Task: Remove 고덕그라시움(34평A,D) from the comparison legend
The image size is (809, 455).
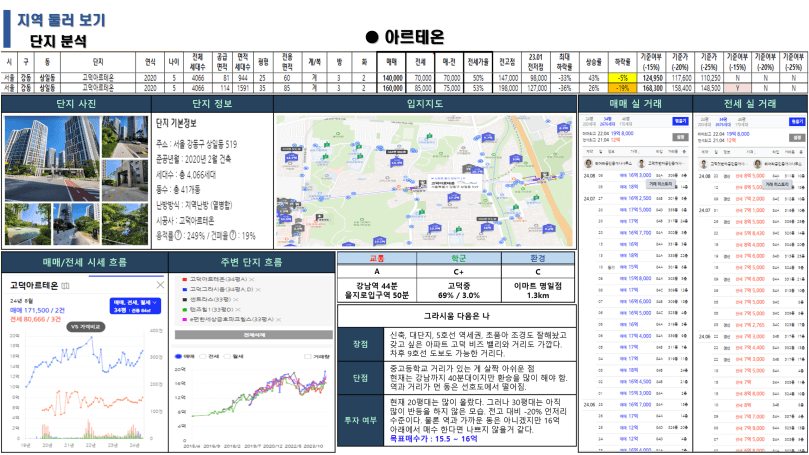Action: point(258,289)
